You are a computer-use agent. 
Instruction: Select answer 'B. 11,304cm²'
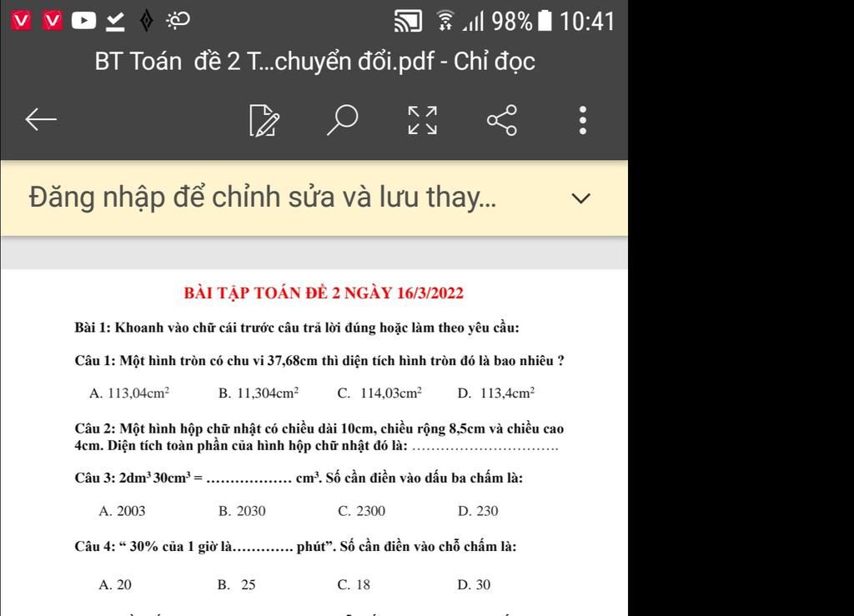259,393
